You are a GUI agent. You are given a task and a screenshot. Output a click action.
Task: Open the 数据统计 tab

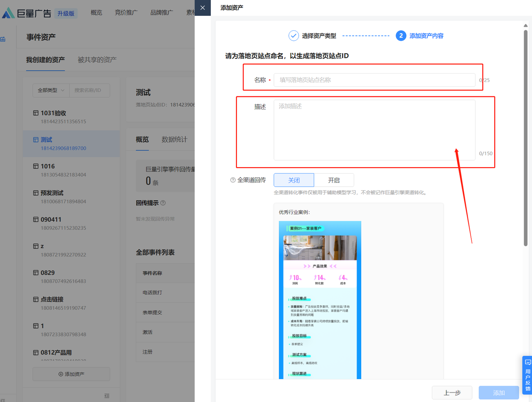174,139
